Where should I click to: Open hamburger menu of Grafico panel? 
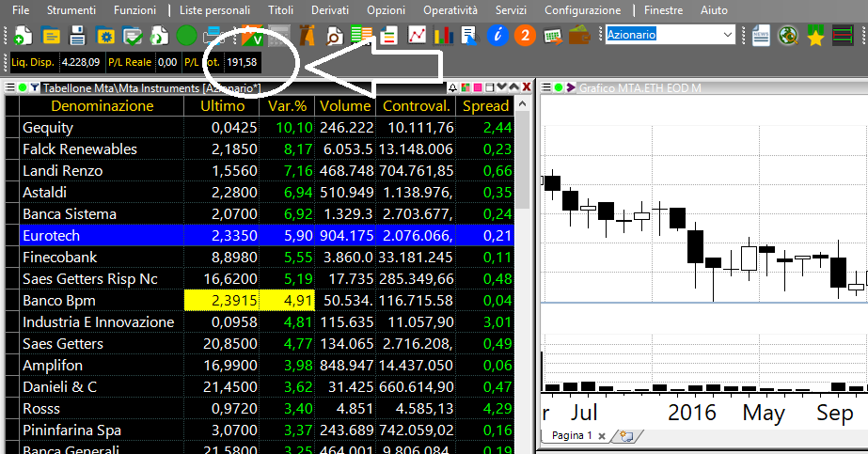click(545, 87)
